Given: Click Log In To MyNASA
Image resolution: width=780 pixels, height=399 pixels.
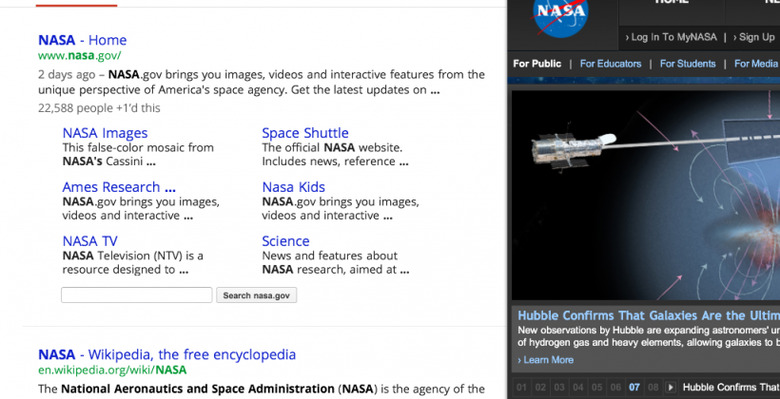Looking at the screenshot, I should [x=671, y=37].
